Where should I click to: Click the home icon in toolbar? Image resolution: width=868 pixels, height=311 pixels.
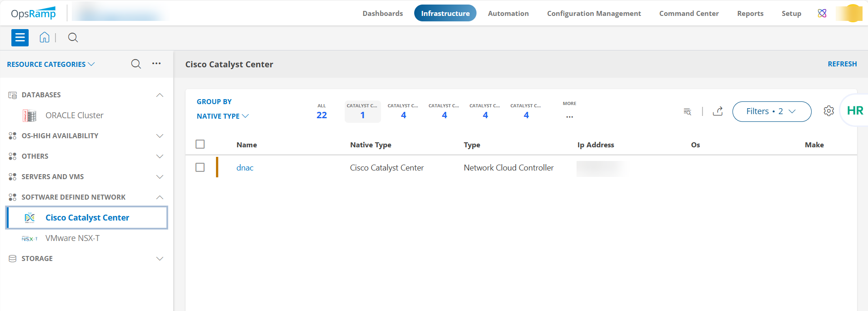(44, 37)
